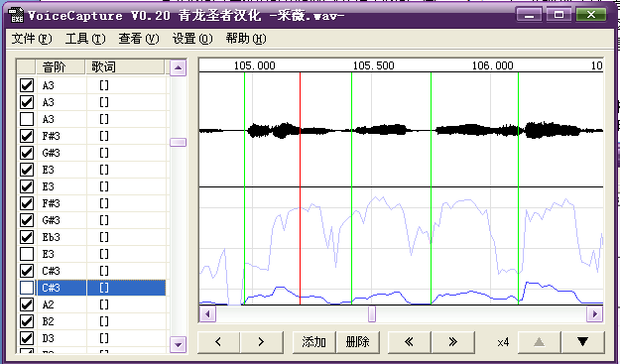Click the double left arrow button
620x364 pixels.
(x=410, y=342)
